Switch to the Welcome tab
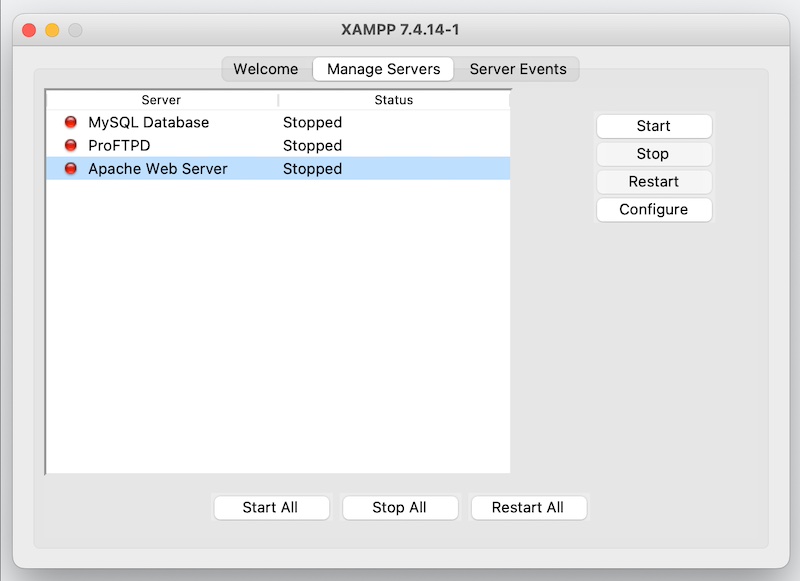Image resolution: width=800 pixels, height=581 pixels. click(x=266, y=69)
